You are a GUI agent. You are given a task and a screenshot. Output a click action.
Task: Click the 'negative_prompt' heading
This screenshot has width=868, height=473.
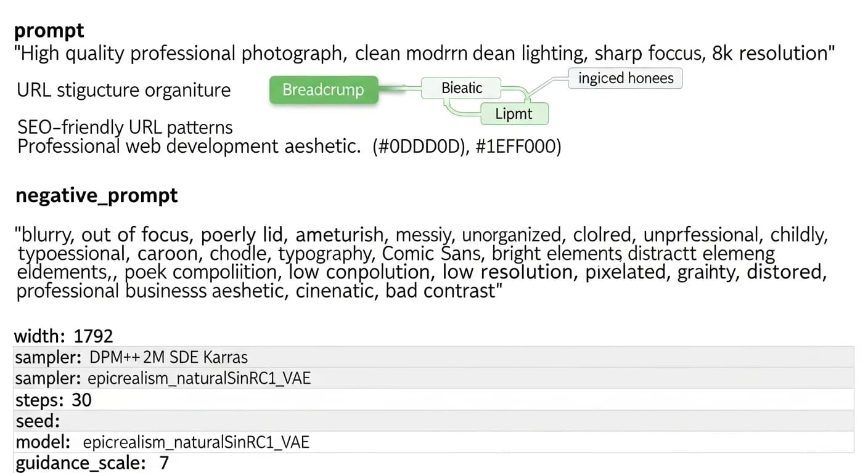coord(96,195)
